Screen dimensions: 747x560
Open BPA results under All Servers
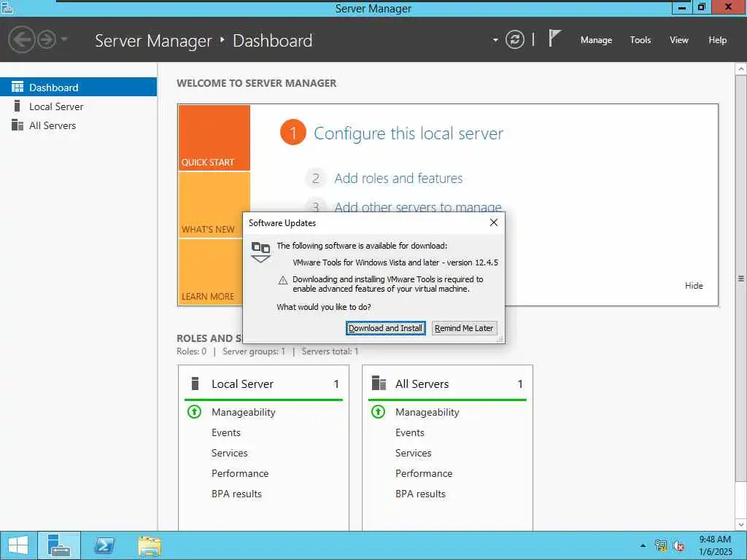click(420, 494)
